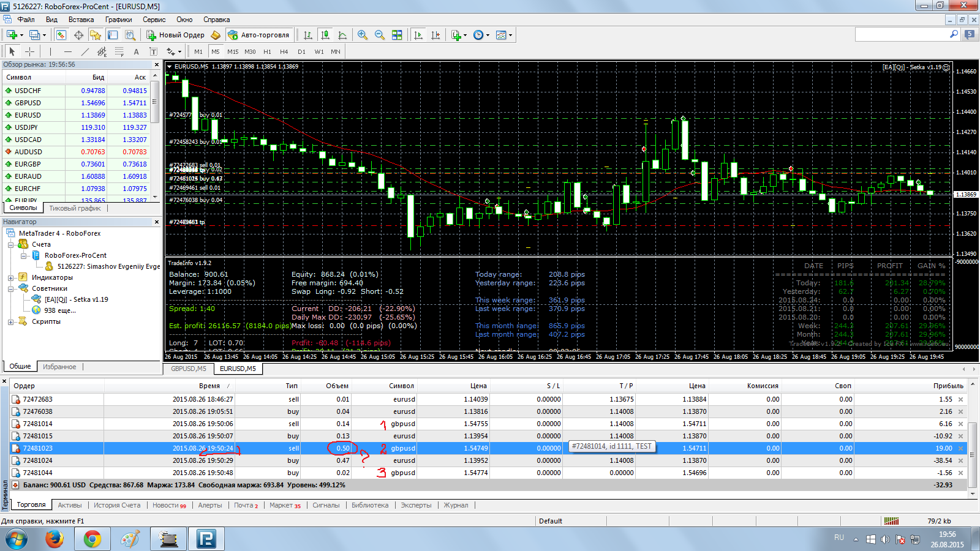Toggle chart shift
The height and width of the screenshot is (551, 980).
[435, 35]
